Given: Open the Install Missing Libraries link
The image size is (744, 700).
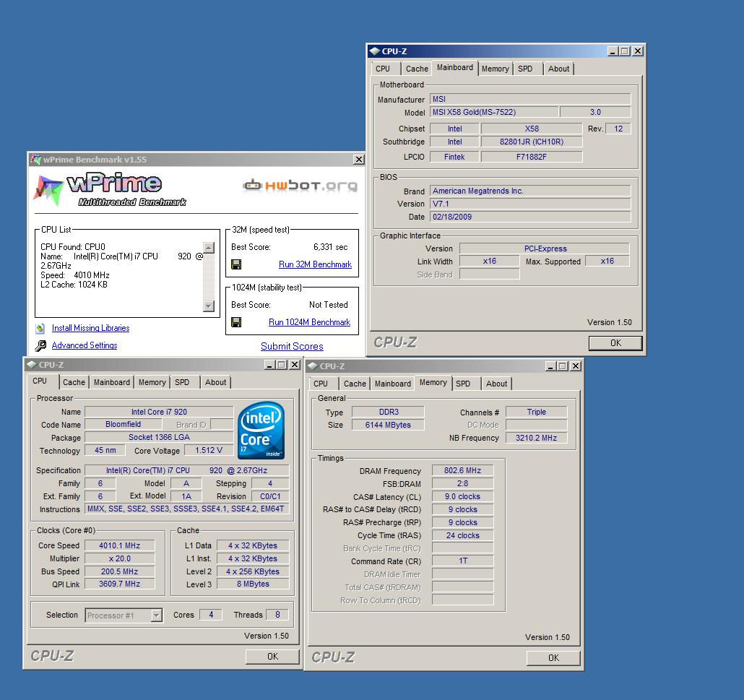Looking at the screenshot, I should point(90,328).
